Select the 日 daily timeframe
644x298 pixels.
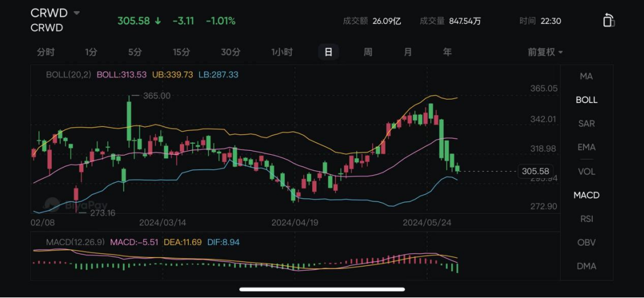(328, 52)
